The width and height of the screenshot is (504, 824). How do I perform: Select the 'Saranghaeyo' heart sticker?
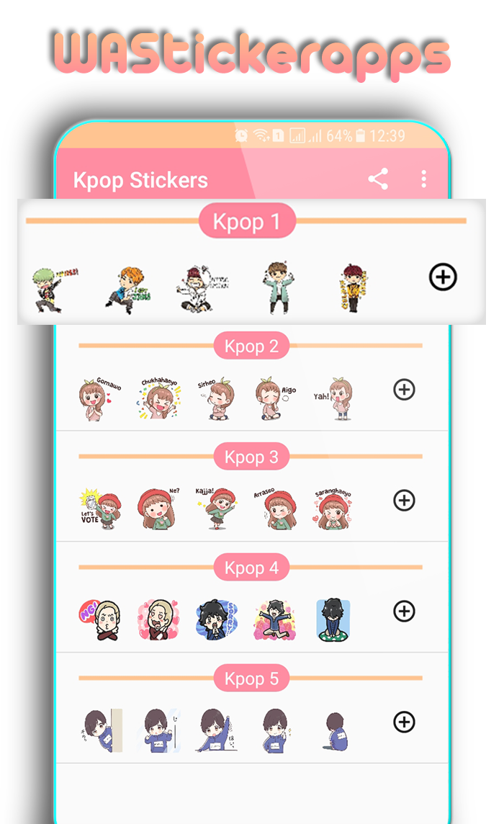pos(333,508)
